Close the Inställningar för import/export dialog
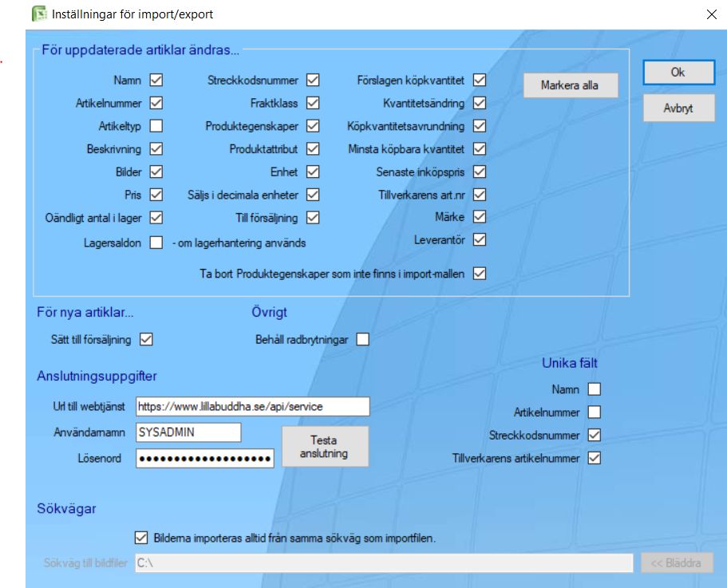 [x=712, y=14]
